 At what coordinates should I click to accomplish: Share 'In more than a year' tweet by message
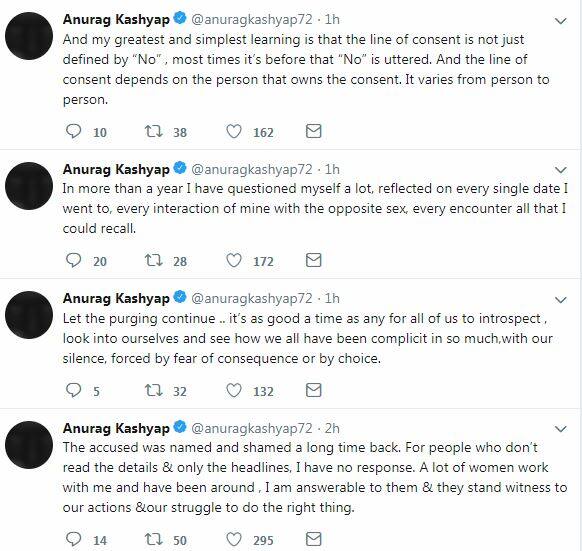click(x=313, y=260)
